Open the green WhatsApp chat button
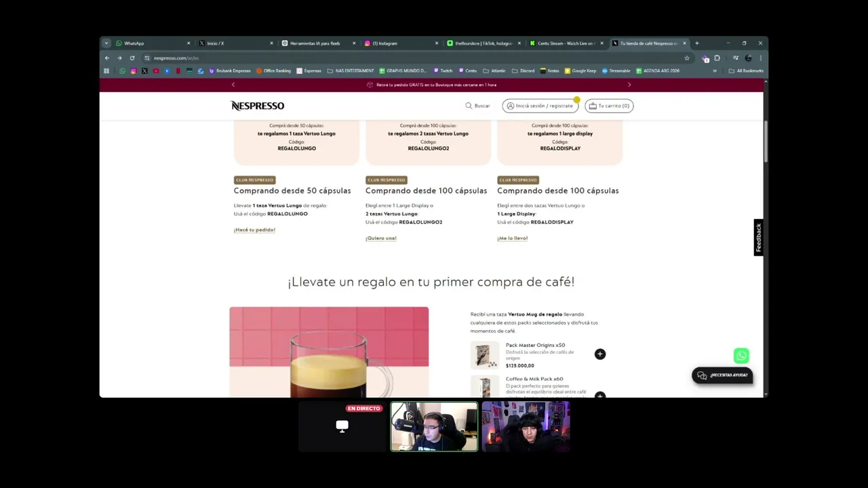Image resolution: width=868 pixels, height=488 pixels. pos(741,356)
